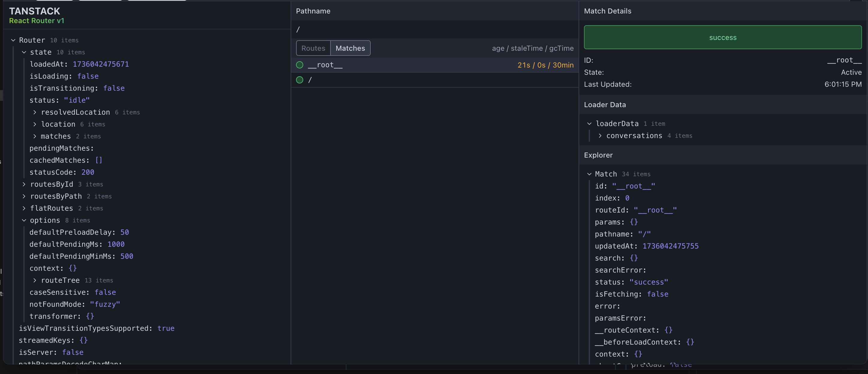Click the status: "success" row
The width and height of the screenshot is (868, 374).
[631, 282]
